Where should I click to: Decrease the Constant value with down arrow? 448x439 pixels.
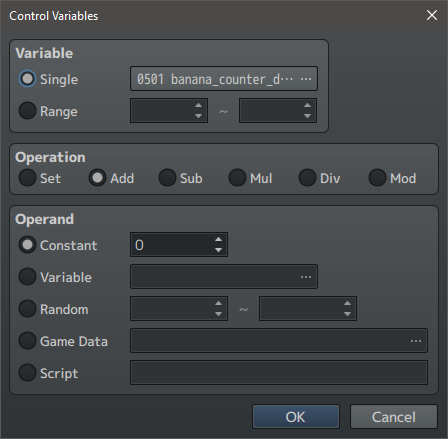(x=218, y=250)
